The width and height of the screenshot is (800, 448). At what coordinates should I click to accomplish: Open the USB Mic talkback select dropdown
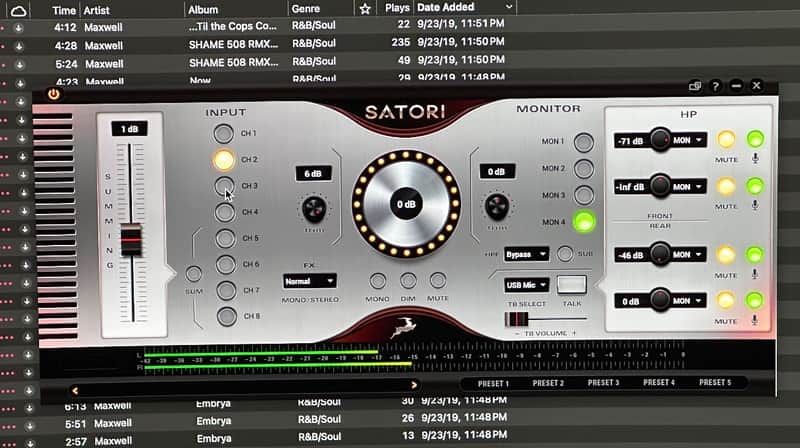527,285
